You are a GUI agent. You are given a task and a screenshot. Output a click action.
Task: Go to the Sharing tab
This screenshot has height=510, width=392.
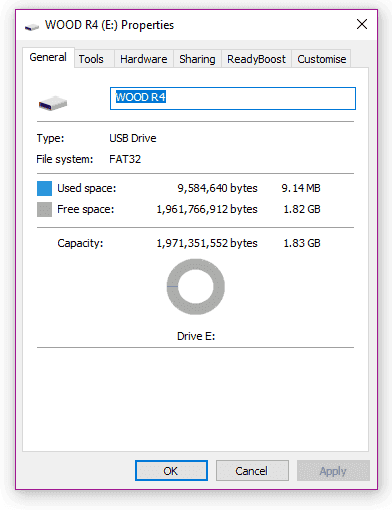tap(197, 59)
